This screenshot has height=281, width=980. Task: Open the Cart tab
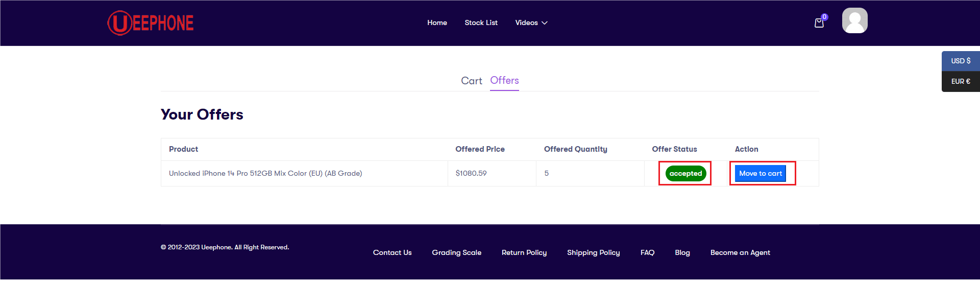coord(472,81)
